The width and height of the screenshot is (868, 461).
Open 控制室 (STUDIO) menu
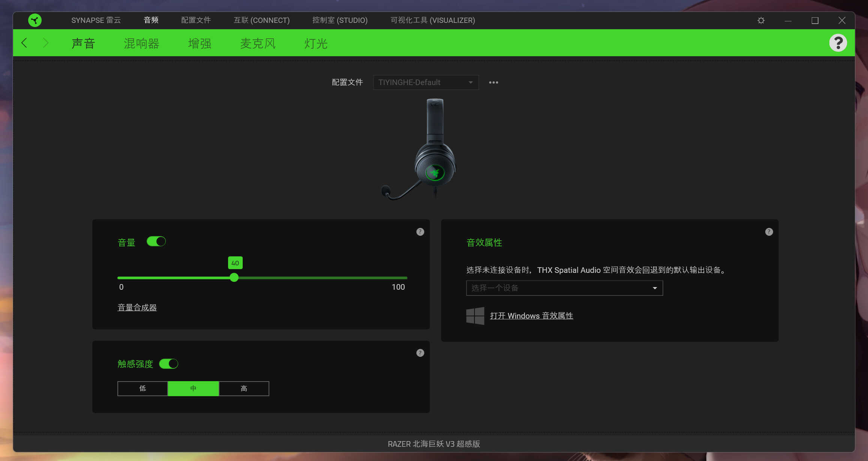340,20
